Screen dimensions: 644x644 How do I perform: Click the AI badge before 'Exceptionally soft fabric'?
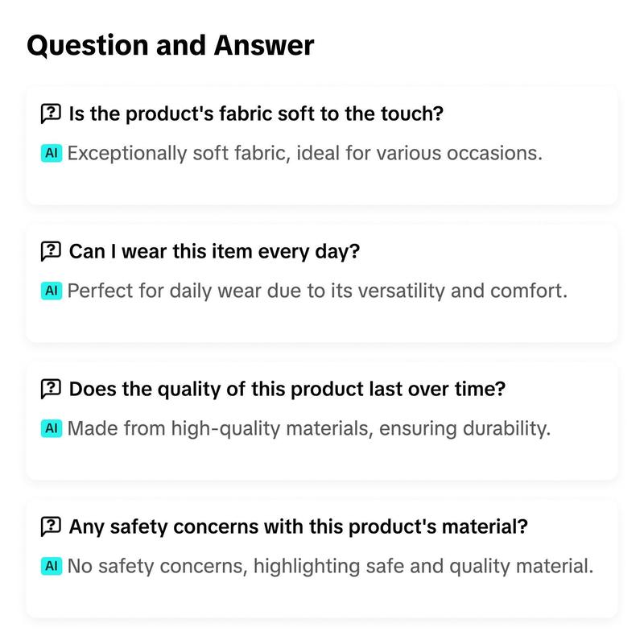(52, 153)
